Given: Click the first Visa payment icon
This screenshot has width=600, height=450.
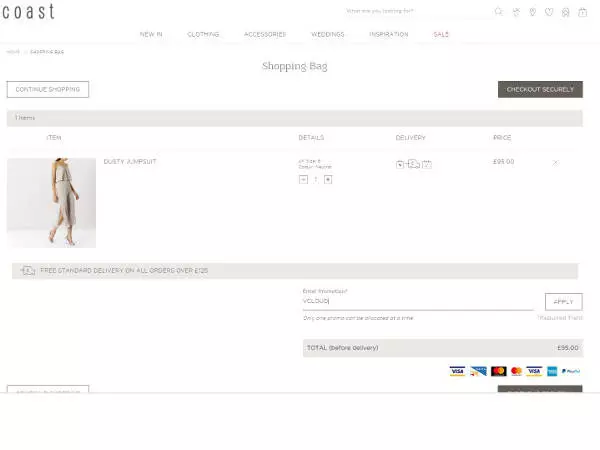Looking at the screenshot, I should pyautogui.click(x=457, y=371).
